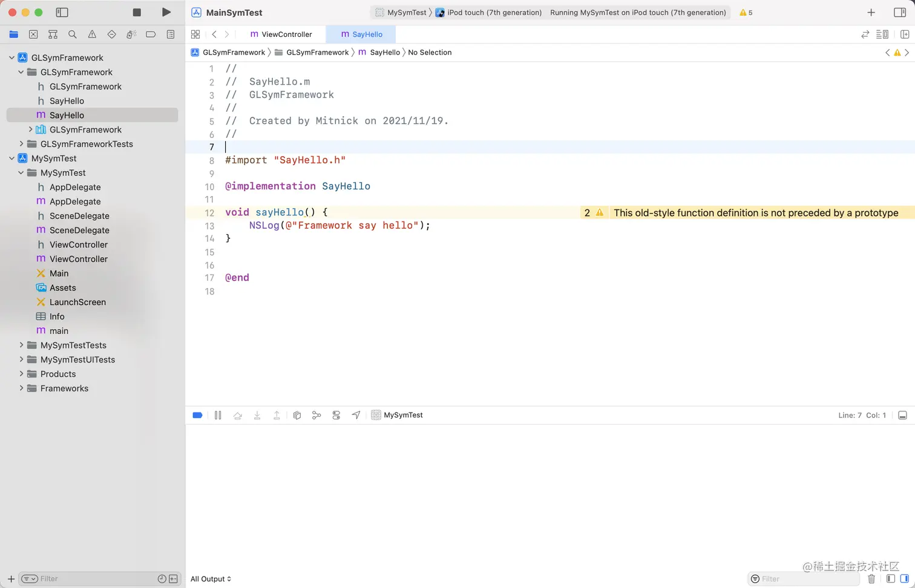The height and width of the screenshot is (588, 915).
Task: Switch to the ViewController editor tab
Action: coord(281,34)
